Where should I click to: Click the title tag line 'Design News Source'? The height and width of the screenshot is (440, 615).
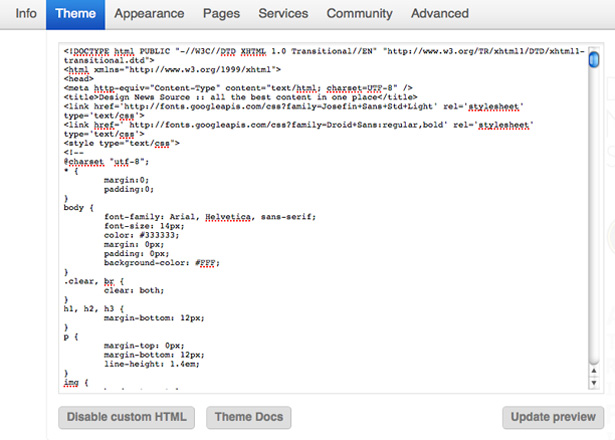[x=240, y=97]
